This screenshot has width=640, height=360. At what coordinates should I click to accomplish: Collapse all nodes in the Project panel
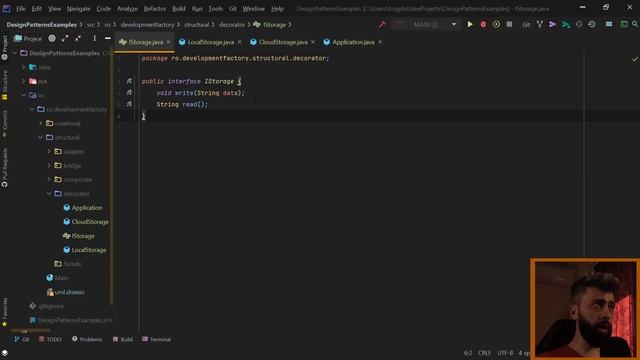(x=78, y=38)
